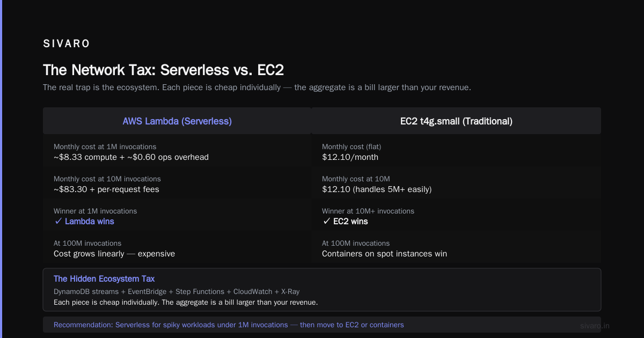Click The Network Tax headline
This screenshot has width=644, height=338.
click(163, 70)
